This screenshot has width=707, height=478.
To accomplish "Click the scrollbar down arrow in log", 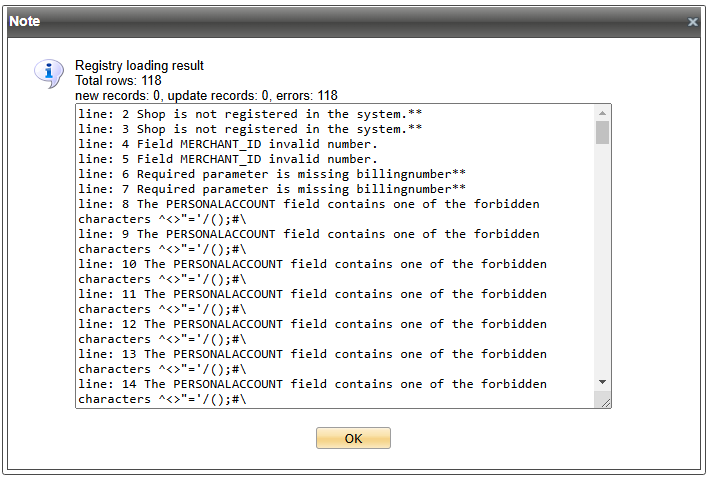I will (602, 382).
